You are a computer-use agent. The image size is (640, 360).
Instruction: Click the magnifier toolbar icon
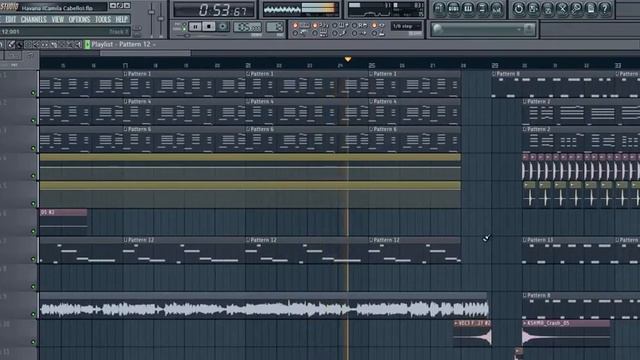click(576, 9)
